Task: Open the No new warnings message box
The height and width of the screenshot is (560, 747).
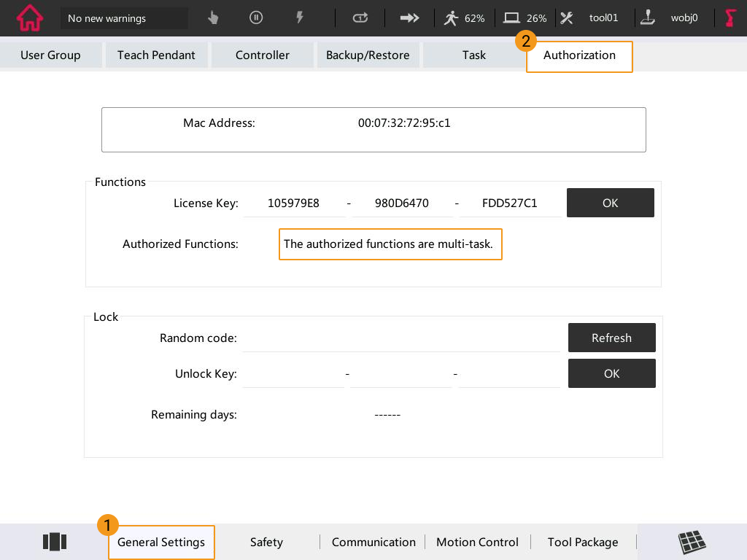Action: click(x=124, y=18)
